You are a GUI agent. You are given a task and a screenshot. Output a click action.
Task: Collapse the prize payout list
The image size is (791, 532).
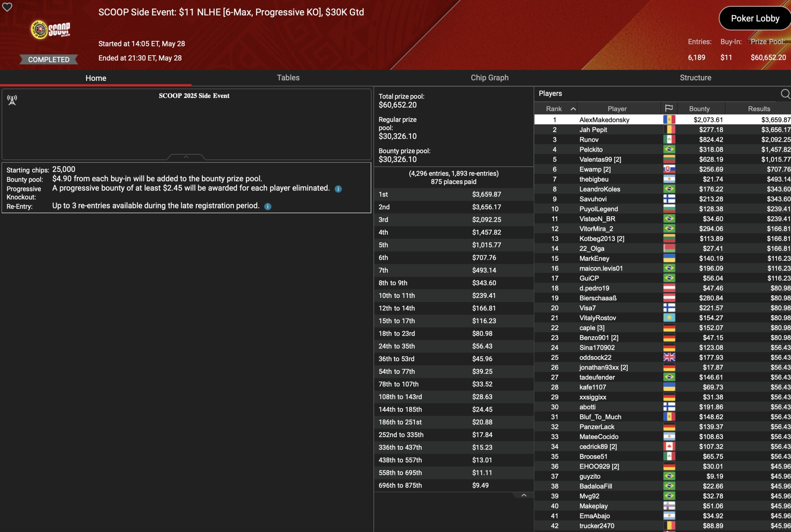click(x=524, y=495)
